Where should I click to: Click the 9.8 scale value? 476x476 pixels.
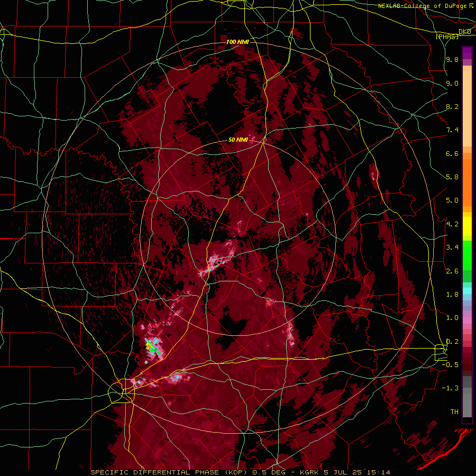point(452,60)
